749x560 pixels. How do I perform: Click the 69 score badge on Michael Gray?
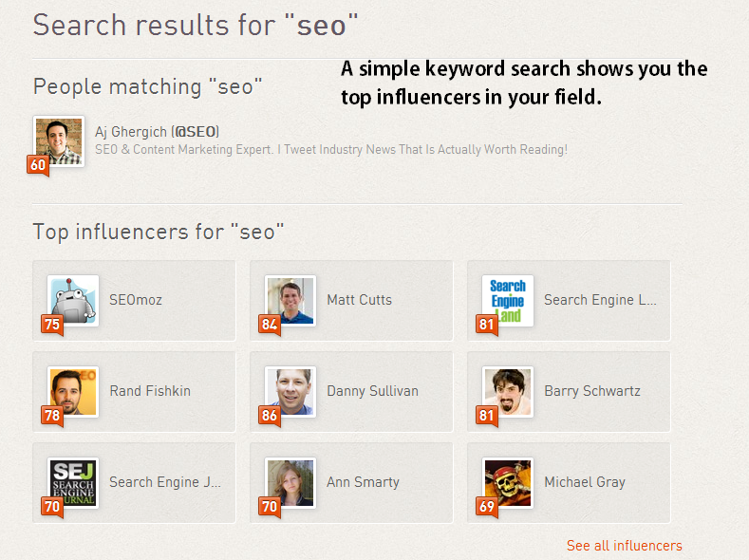(x=486, y=507)
